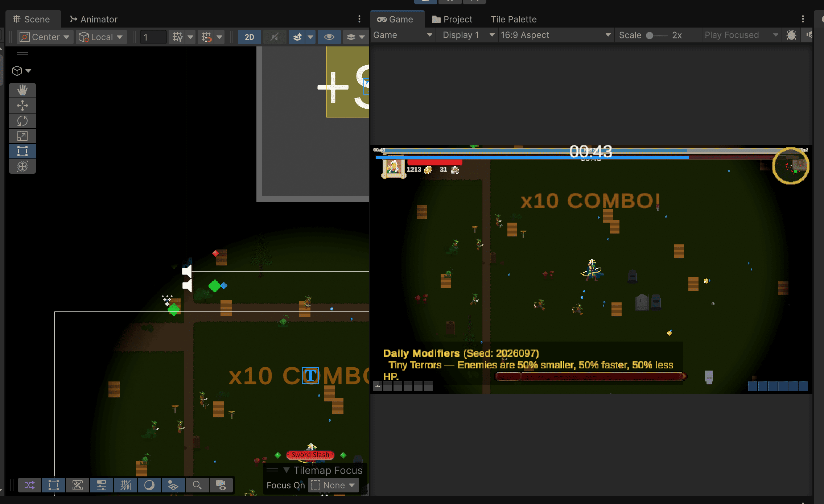
Task: Click the scene search magnifier icon
Action: tap(197, 485)
